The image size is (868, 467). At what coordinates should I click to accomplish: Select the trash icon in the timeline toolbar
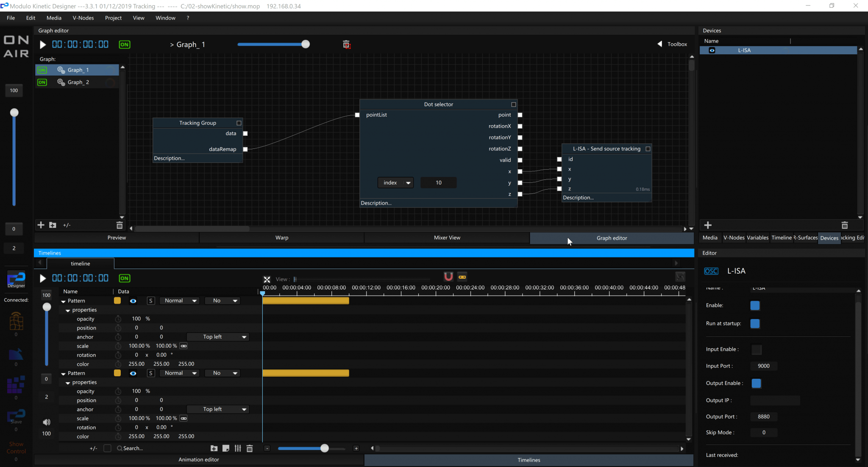[x=250, y=448]
